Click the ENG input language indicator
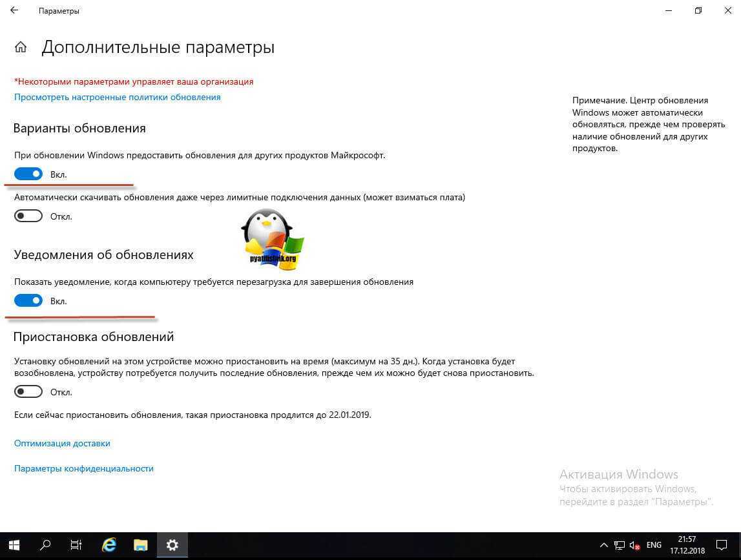 click(654, 545)
